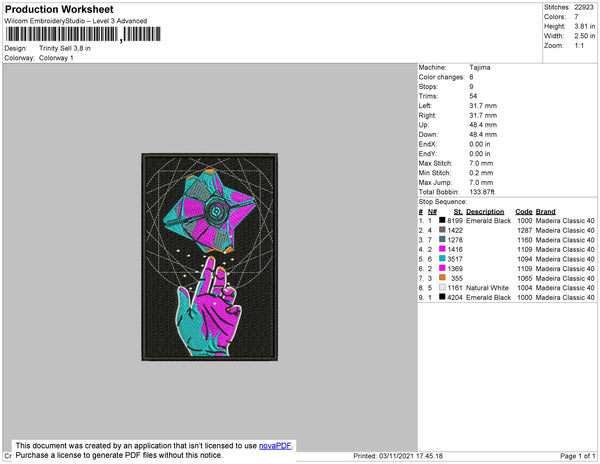Select the zoom value '1:1'
Viewport: 600px width, 464px height.
pos(579,46)
